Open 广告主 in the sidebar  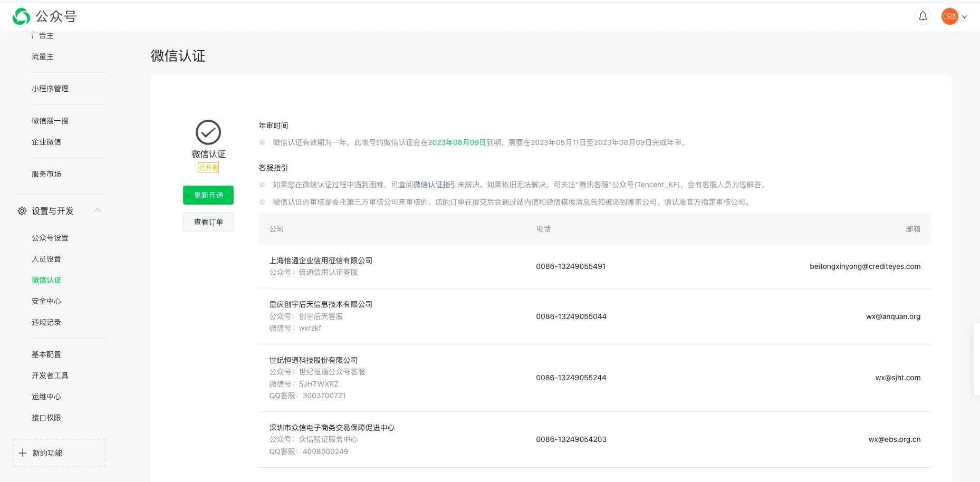click(x=43, y=35)
